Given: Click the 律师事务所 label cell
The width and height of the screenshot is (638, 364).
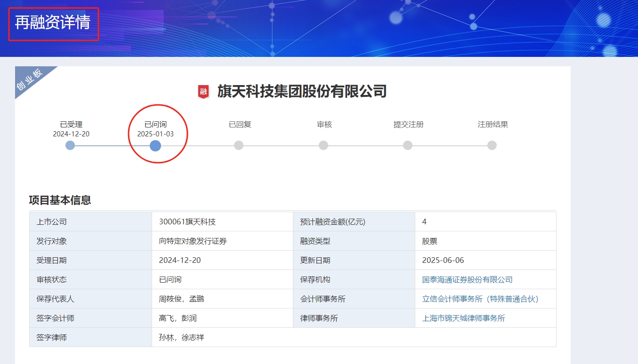Looking at the screenshot, I should click(x=354, y=318).
